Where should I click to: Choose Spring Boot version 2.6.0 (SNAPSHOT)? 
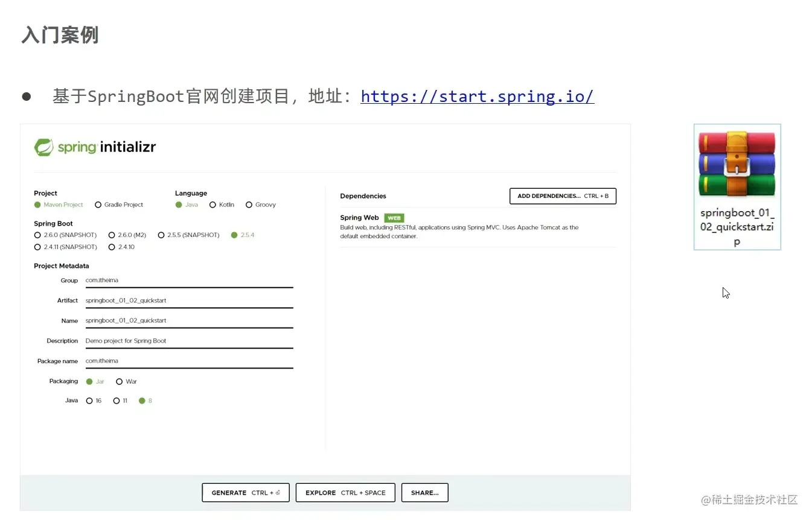[37, 235]
